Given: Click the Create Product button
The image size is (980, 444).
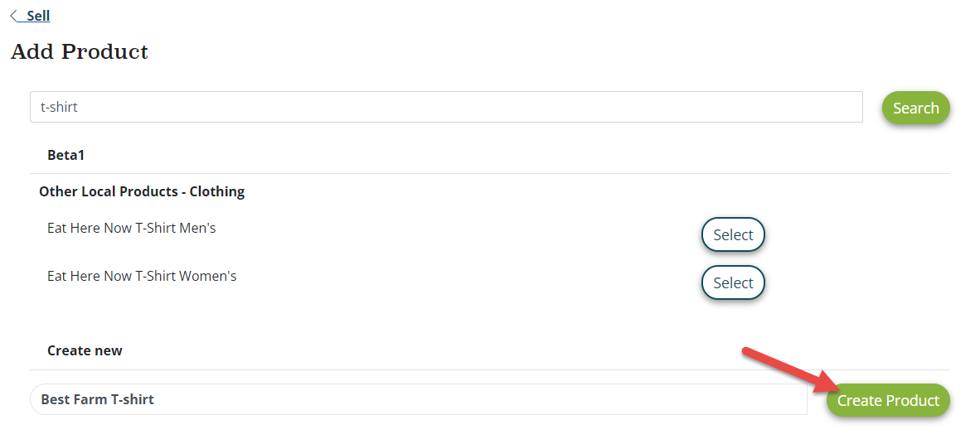Looking at the screenshot, I should [x=888, y=401].
